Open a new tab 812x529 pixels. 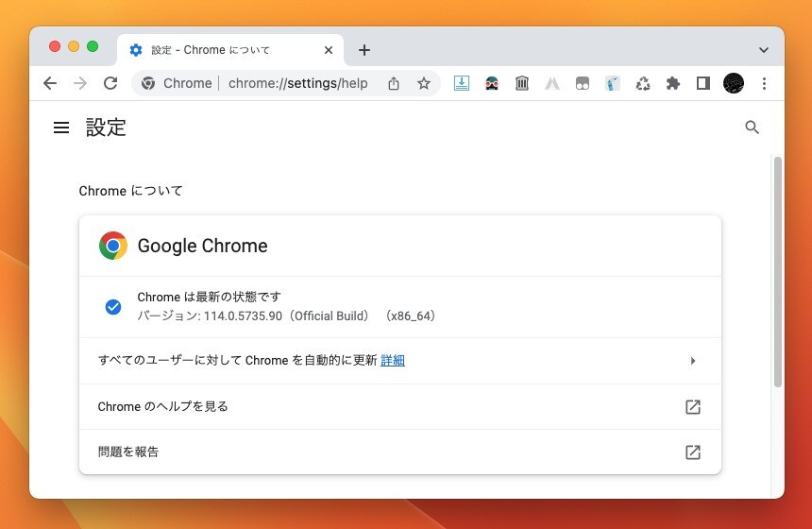point(364,50)
